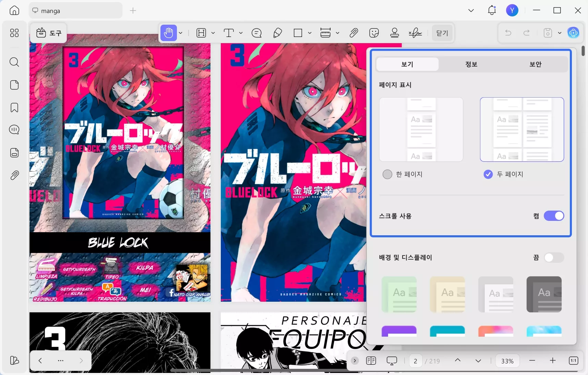Expand shape tool dropdown arrow
Image resolution: width=588 pixels, height=375 pixels.
tap(310, 33)
